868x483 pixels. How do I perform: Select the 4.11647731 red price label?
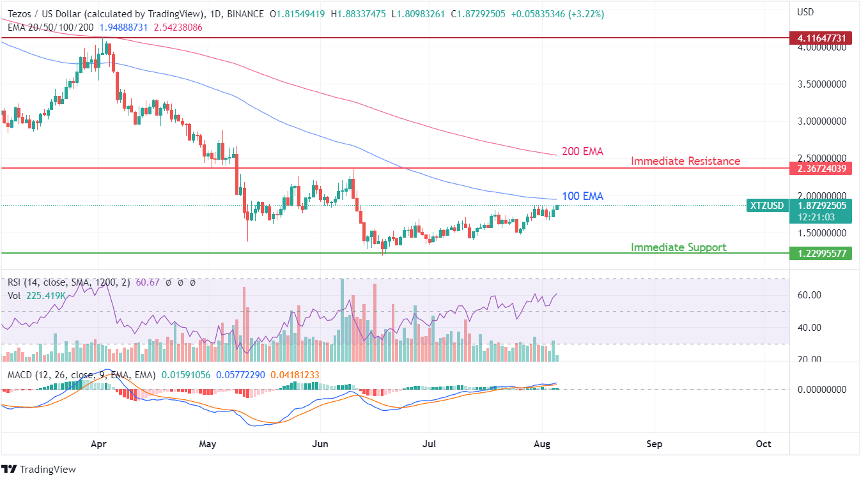click(x=821, y=38)
